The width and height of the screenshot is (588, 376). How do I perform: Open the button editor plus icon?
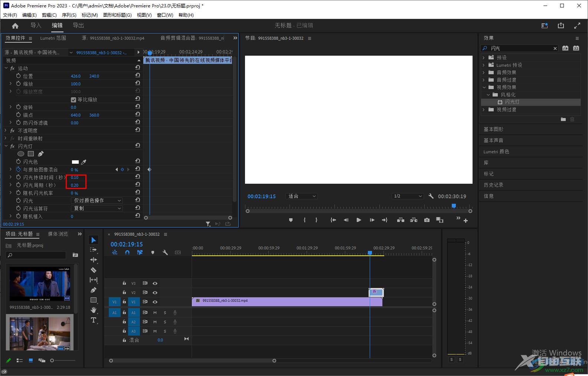click(x=465, y=220)
